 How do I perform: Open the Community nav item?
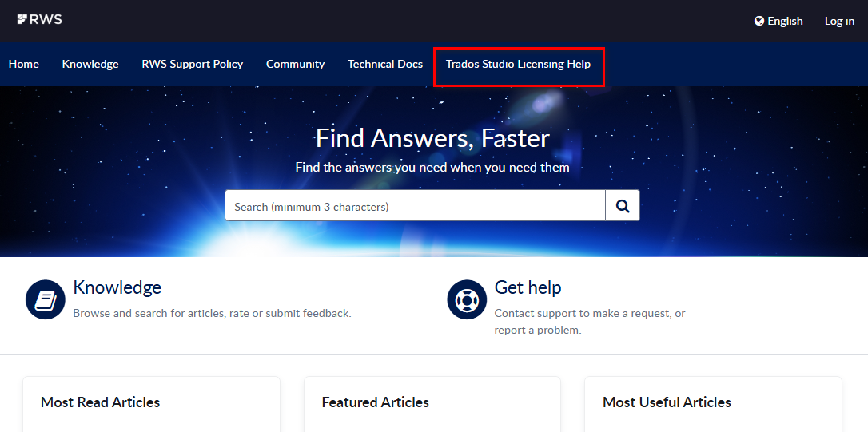pos(295,64)
